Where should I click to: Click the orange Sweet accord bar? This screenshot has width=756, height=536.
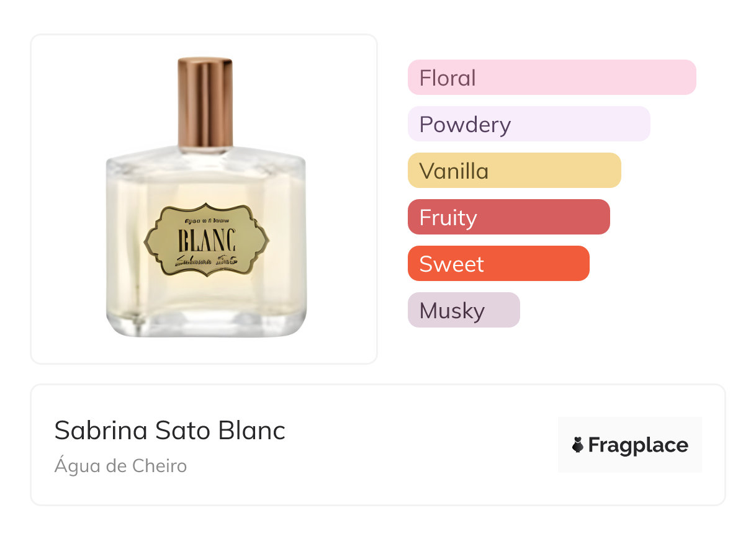(498, 264)
